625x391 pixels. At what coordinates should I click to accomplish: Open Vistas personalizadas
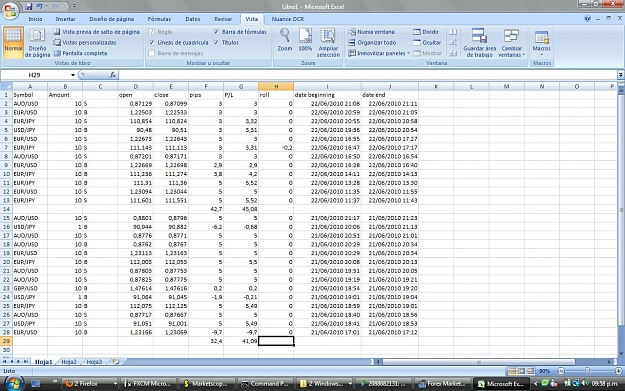pos(85,42)
